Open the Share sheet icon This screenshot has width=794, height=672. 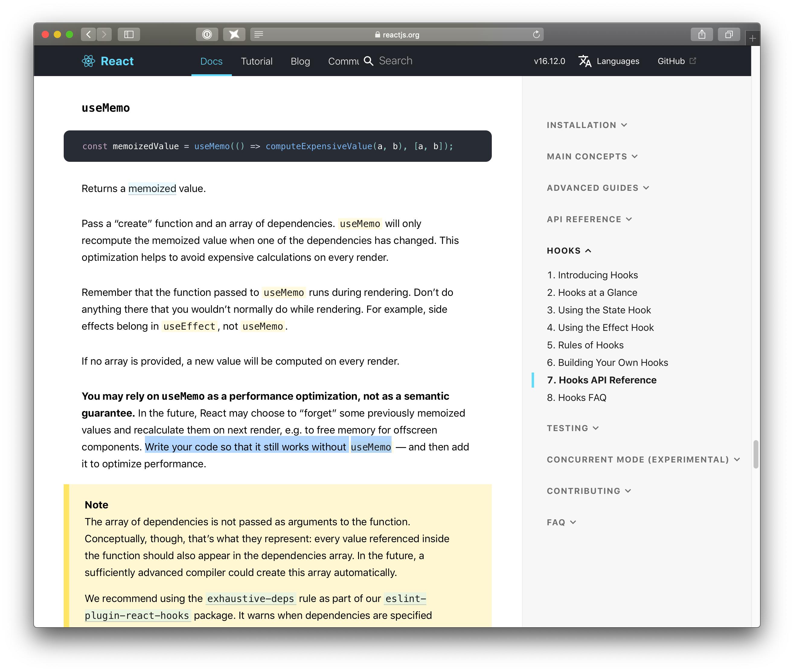pos(701,34)
